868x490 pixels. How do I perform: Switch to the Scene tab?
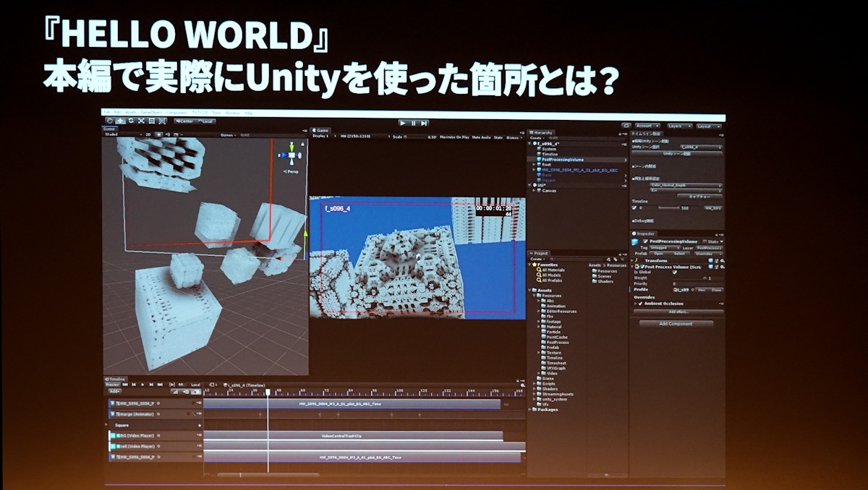tap(109, 129)
